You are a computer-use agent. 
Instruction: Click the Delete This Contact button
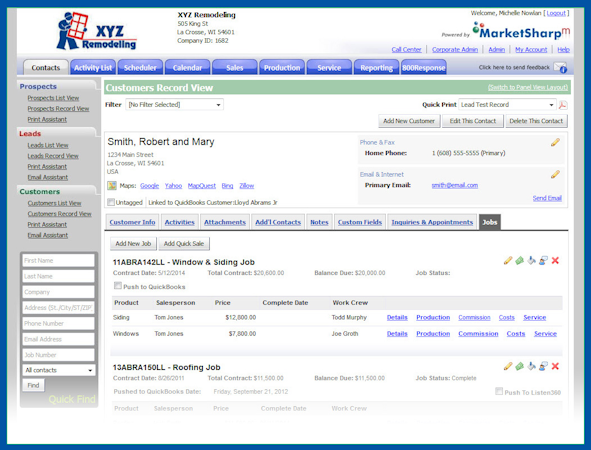tap(536, 121)
